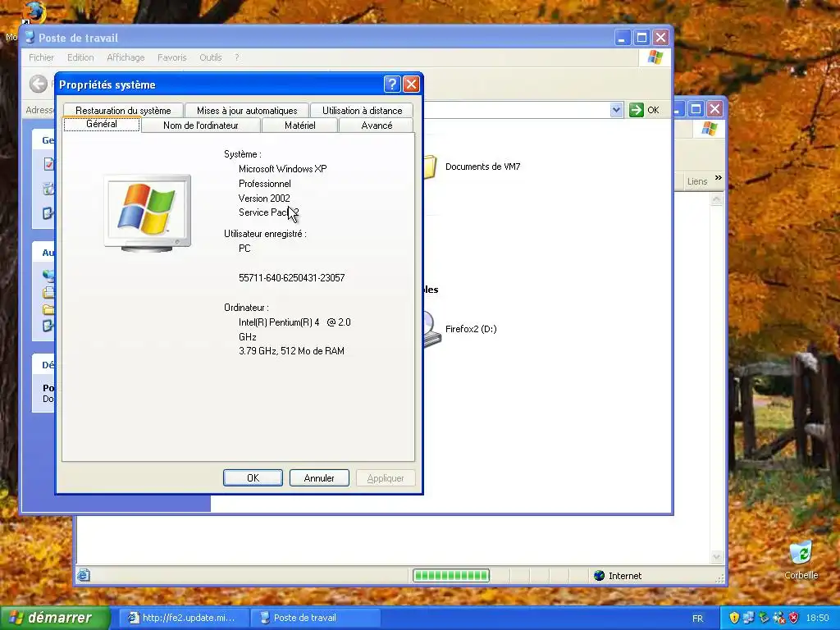Click the help question-mark button in Propriétés système
The image size is (840, 630).
(391, 84)
